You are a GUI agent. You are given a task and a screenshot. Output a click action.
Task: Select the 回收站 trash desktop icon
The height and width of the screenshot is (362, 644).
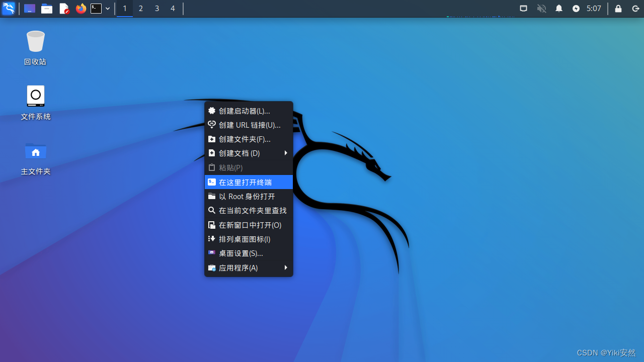(x=35, y=48)
